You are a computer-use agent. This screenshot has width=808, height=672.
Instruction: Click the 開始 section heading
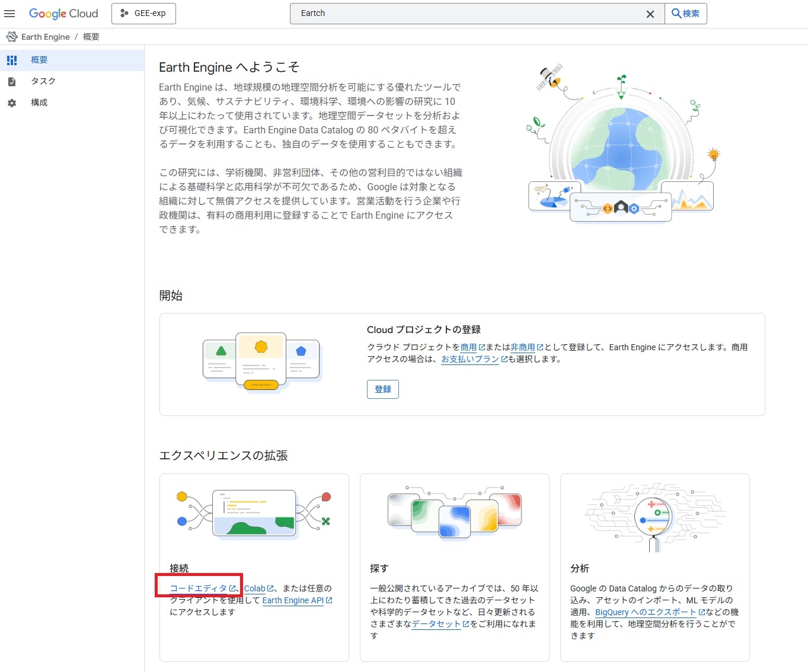coord(171,296)
